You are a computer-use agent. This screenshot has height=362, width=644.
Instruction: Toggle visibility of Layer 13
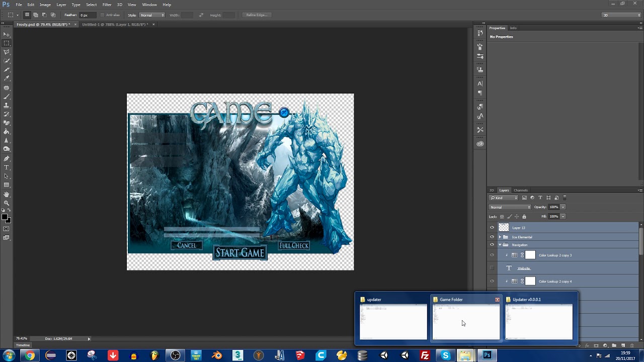(492, 228)
